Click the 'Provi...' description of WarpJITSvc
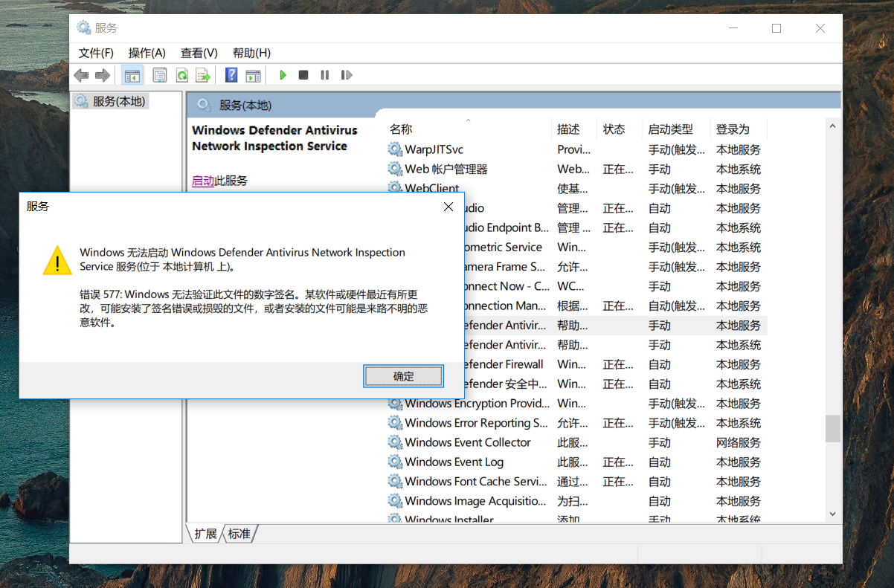This screenshot has height=588, width=894. (574, 149)
